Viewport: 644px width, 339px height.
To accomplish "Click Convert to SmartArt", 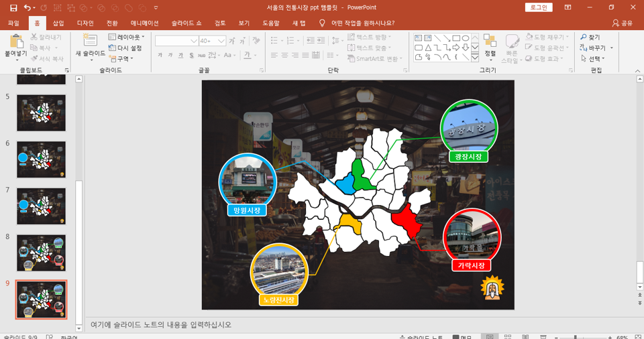I will pyautogui.click(x=375, y=59).
